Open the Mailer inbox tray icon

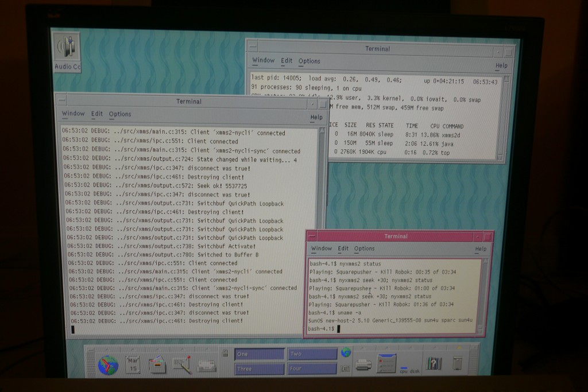(x=206, y=366)
